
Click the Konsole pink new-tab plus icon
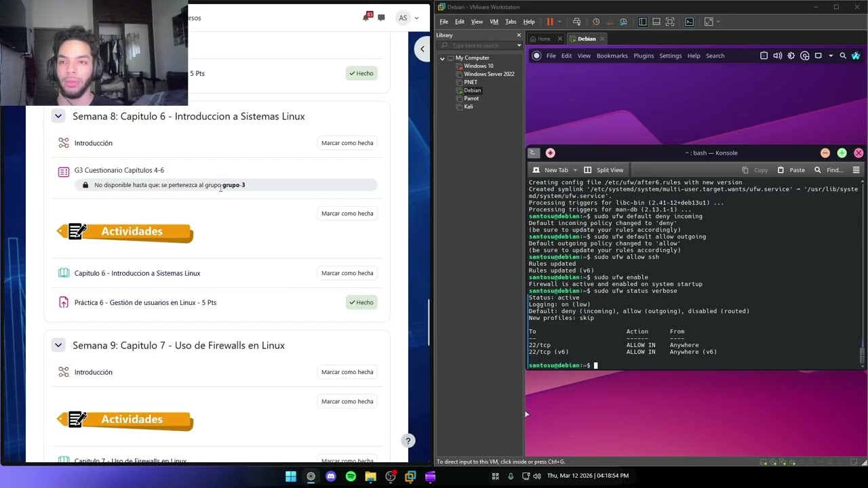550,153
